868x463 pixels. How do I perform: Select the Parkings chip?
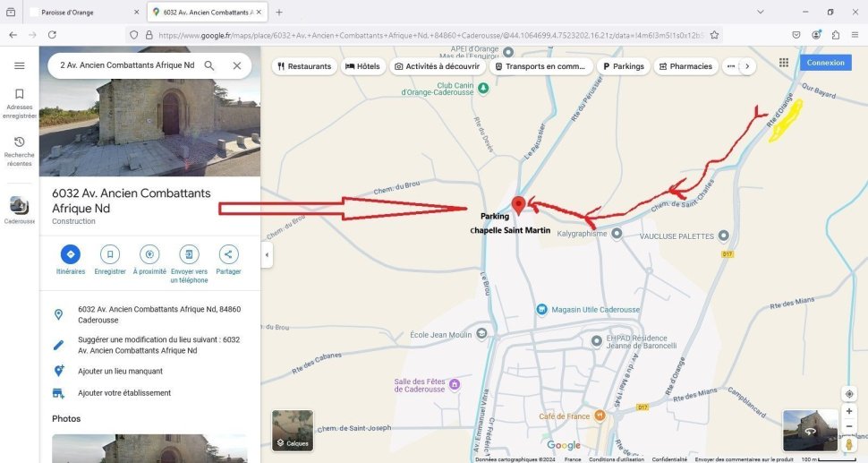click(624, 66)
